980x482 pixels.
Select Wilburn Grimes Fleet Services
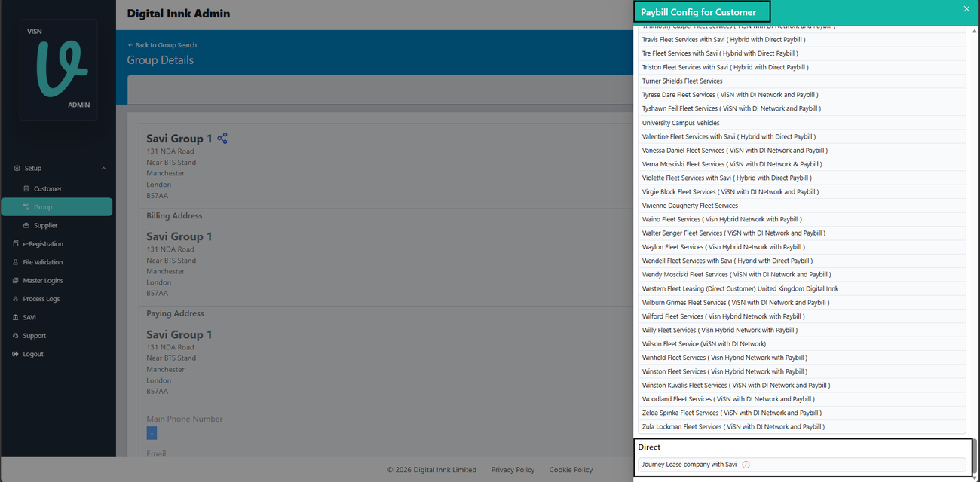click(801, 302)
